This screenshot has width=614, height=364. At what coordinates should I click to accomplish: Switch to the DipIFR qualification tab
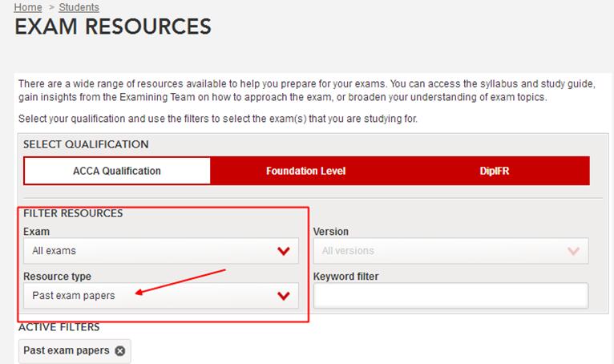[495, 171]
